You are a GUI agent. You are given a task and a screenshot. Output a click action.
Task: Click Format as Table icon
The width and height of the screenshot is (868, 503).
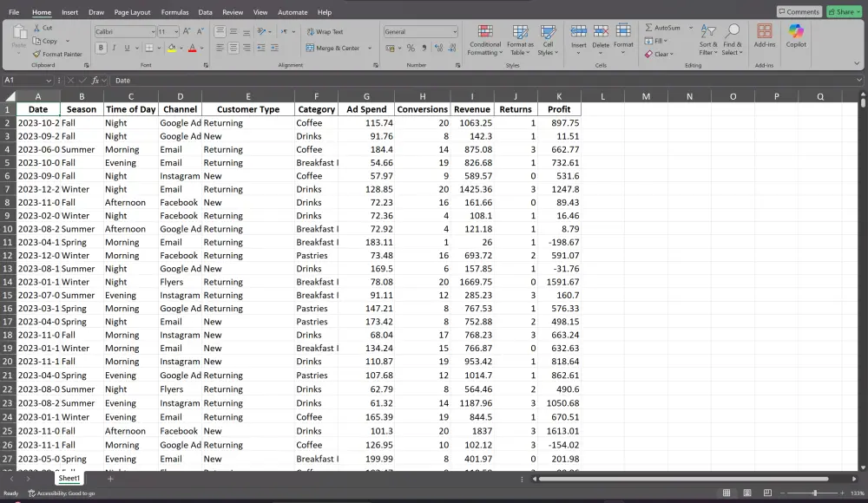520,32
